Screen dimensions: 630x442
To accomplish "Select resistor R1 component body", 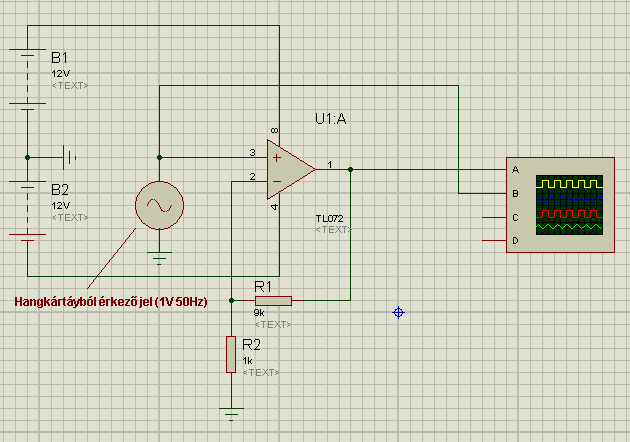I will (x=273, y=301).
